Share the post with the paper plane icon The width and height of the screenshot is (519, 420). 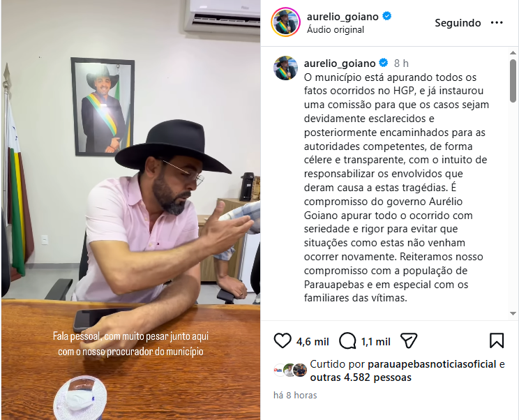tap(409, 340)
